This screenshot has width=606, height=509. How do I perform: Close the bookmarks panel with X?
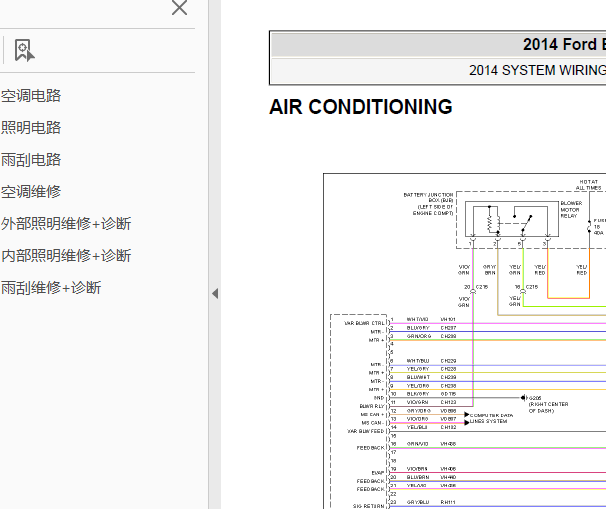tap(179, 7)
